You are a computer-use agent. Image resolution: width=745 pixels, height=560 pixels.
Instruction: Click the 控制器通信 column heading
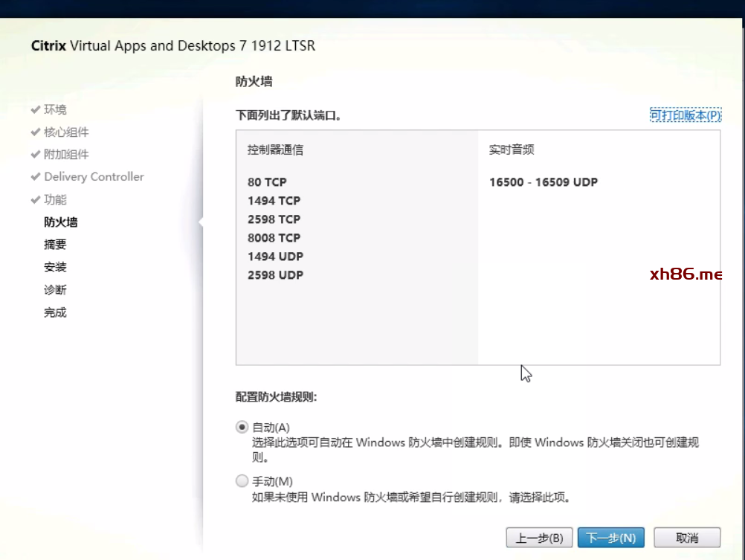[x=275, y=149]
